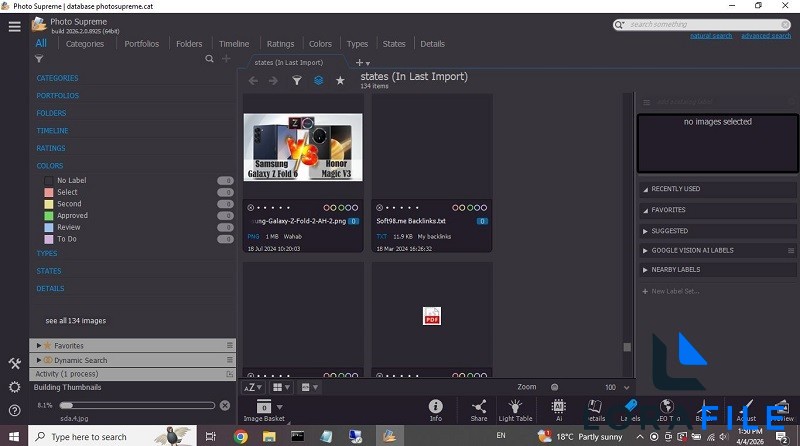Set green color label on Galaxy-Z-Fold png

pyautogui.click(x=341, y=208)
